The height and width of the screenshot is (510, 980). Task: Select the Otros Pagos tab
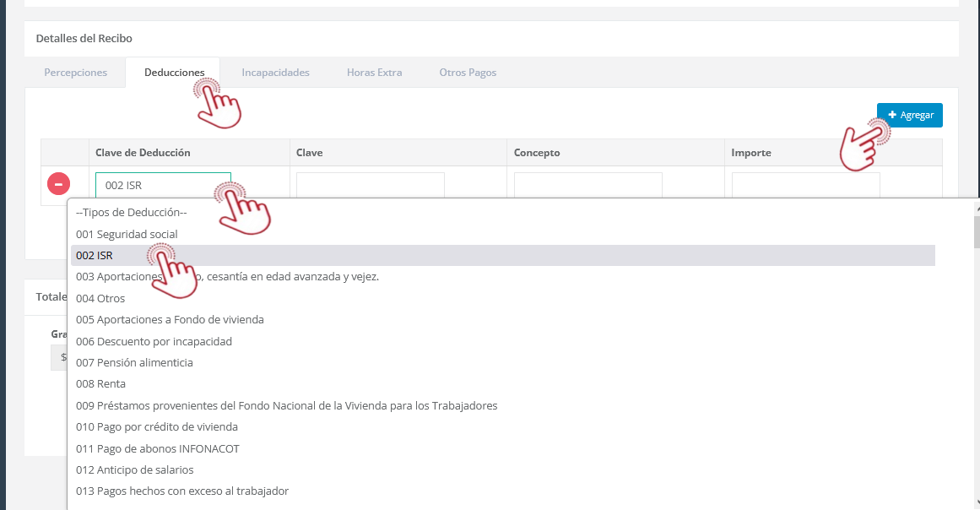[x=468, y=73]
